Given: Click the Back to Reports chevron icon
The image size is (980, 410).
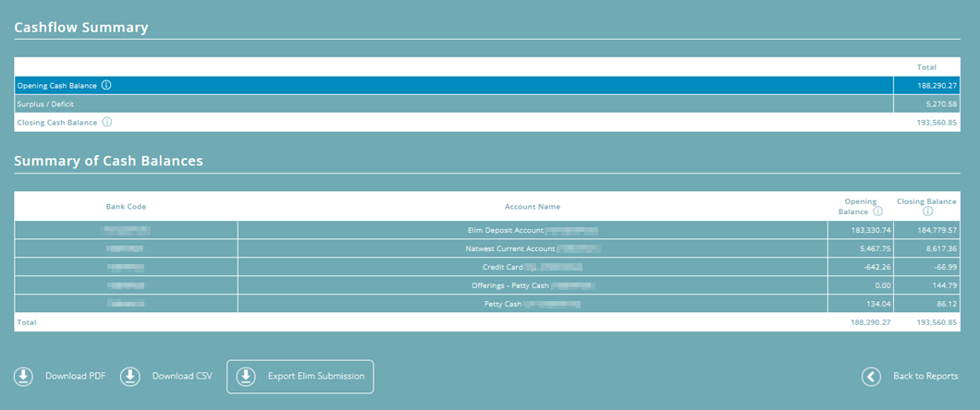Looking at the screenshot, I should (871, 377).
